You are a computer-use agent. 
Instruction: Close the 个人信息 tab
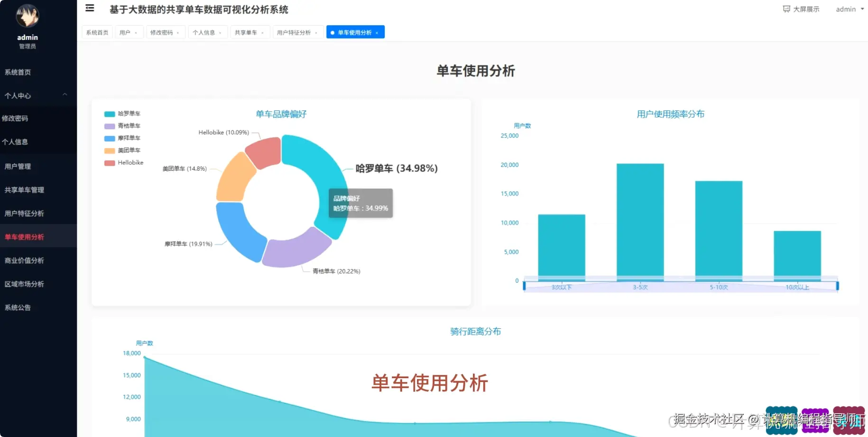(x=220, y=33)
